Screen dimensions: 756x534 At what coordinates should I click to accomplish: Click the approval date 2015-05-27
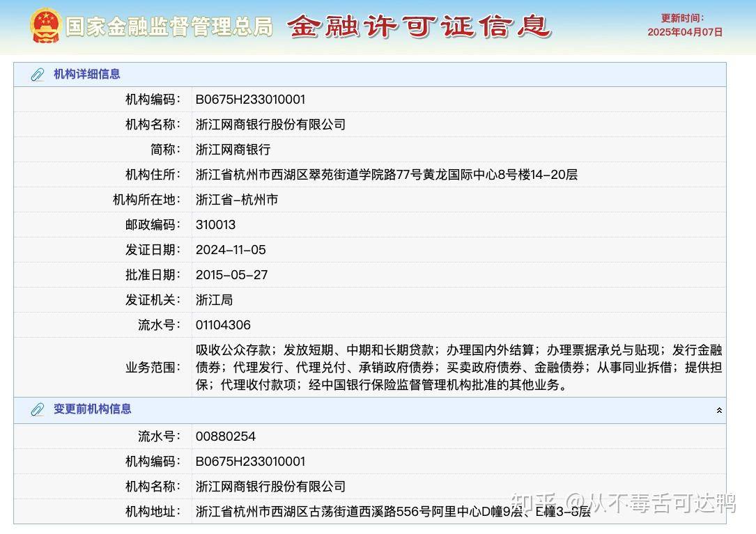(231, 275)
